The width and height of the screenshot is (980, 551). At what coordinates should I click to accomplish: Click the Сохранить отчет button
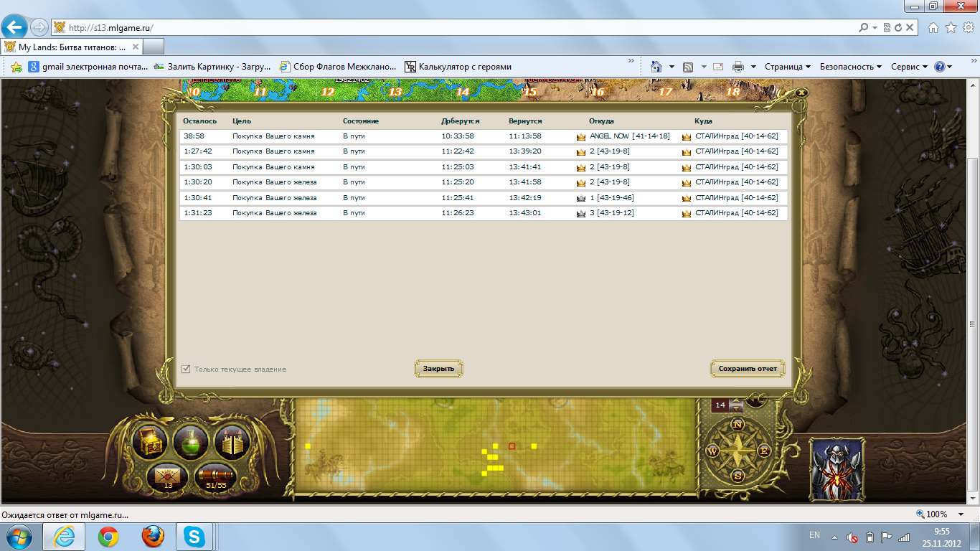pyautogui.click(x=748, y=369)
